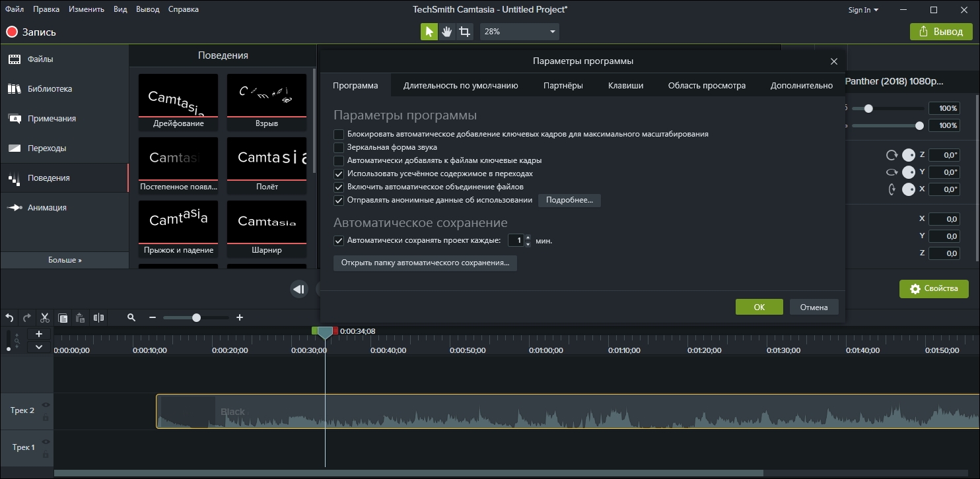The height and width of the screenshot is (479, 980).
Task: Click the timeline zoom slider handle
Action: point(196,317)
